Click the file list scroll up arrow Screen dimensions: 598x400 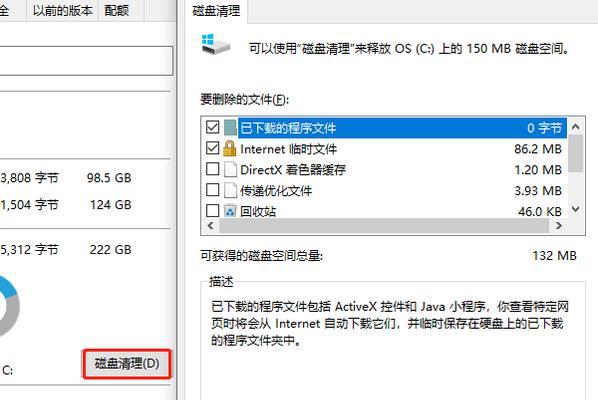tap(575, 127)
